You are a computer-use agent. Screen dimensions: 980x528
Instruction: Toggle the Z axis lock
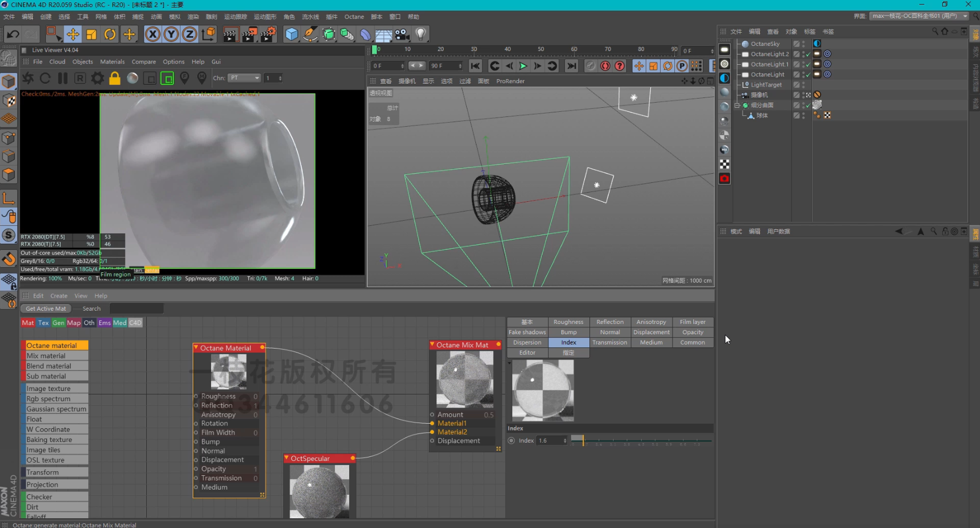(189, 34)
